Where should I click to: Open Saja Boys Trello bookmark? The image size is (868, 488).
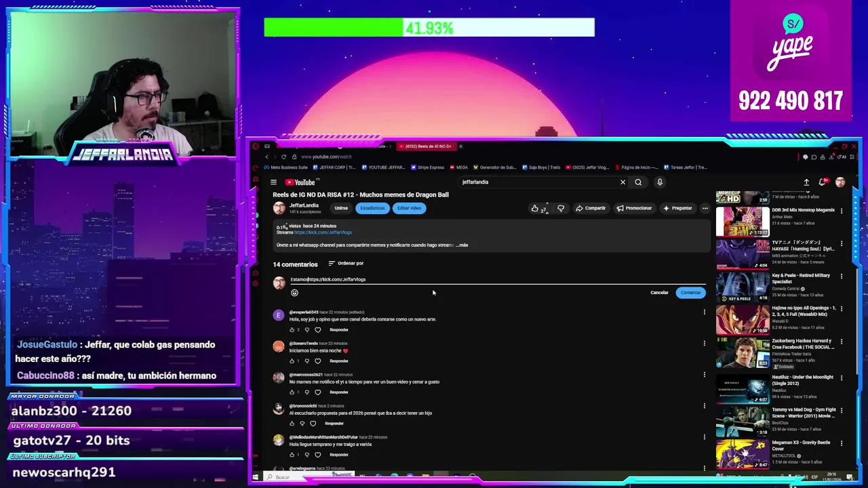pos(541,167)
